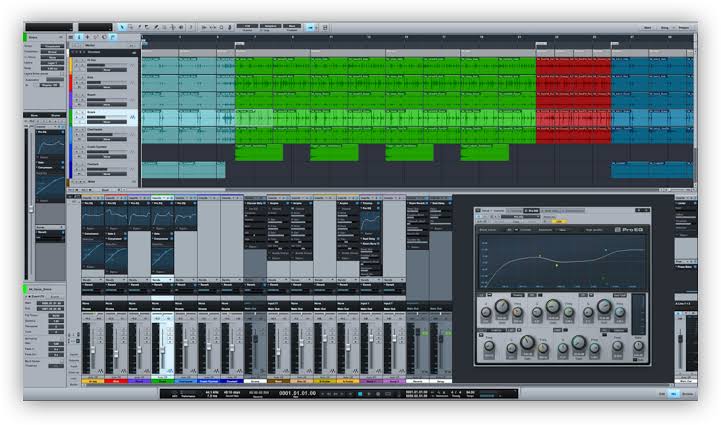Open the Edit panel at bottom right
Image resolution: width=721 pixels, height=425 pixels.
click(x=662, y=394)
